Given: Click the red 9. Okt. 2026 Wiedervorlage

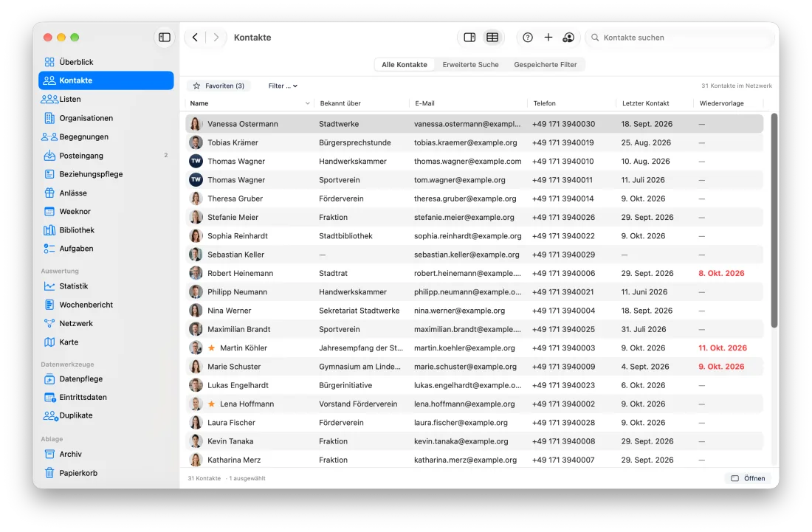Looking at the screenshot, I should 721,367.
